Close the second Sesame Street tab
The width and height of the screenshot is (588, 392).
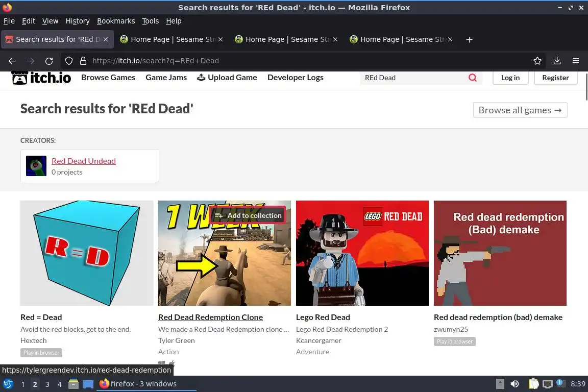[x=335, y=39]
